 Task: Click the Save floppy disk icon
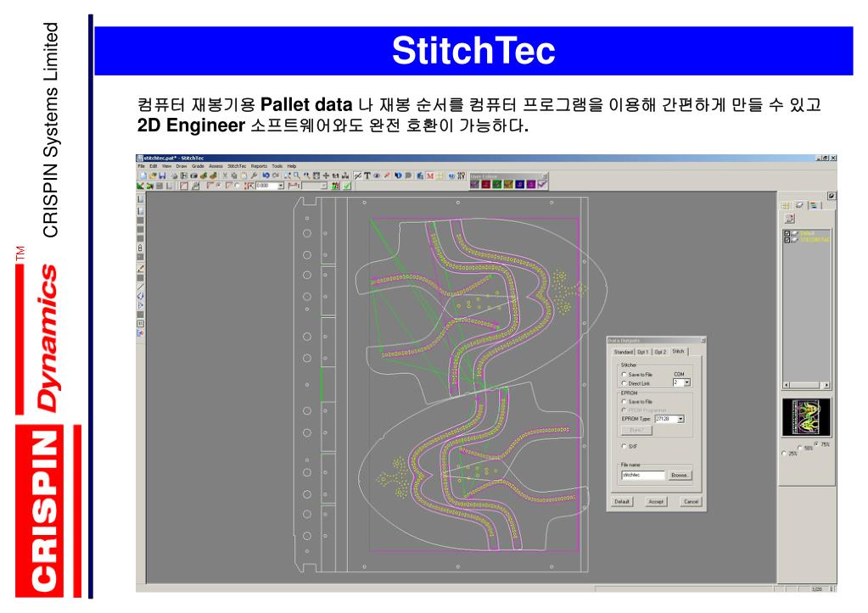162,176
